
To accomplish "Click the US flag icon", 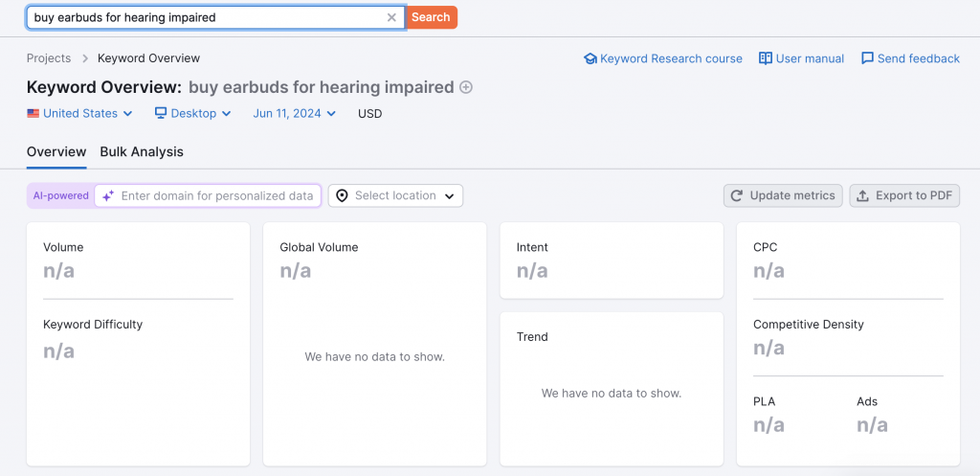I will pyautogui.click(x=33, y=114).
